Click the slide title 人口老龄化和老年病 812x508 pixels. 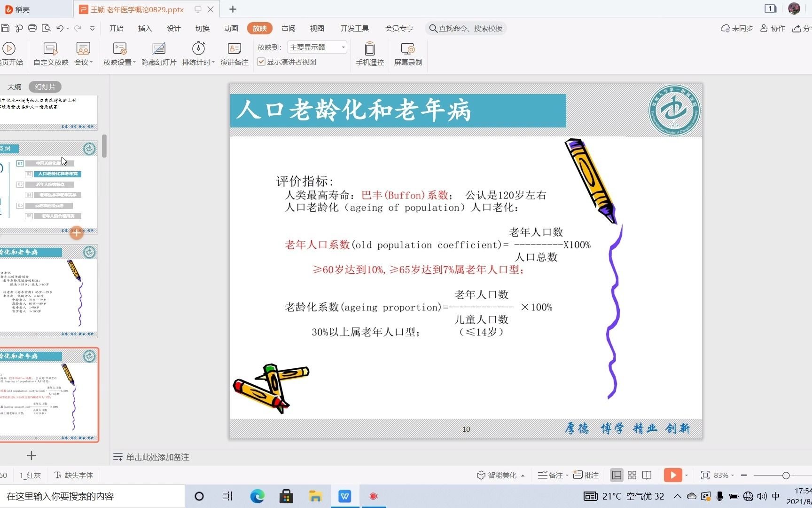353,111
